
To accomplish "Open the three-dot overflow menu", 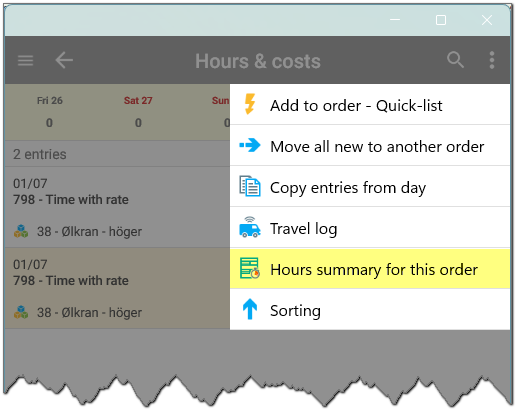I will click(492, 60).
